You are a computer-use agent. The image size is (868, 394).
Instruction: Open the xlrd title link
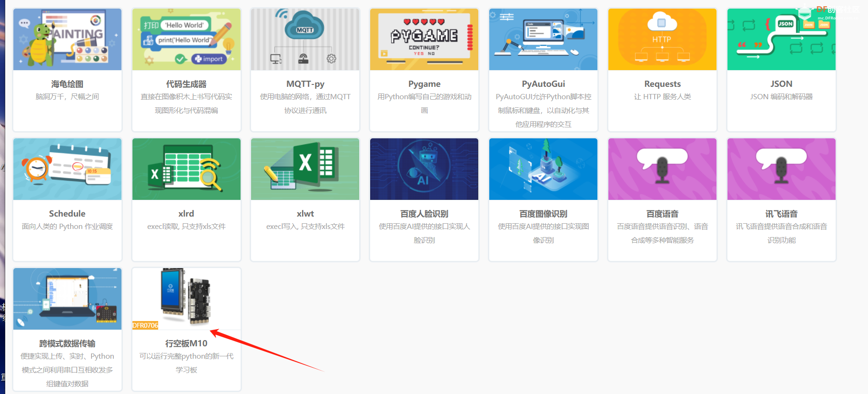click(186, 214)
